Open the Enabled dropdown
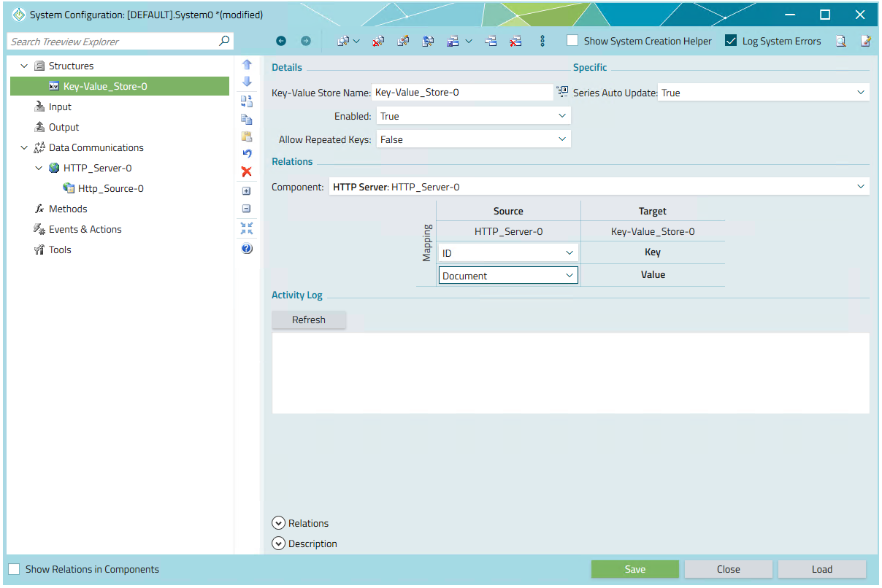 [x=473, y=116]
